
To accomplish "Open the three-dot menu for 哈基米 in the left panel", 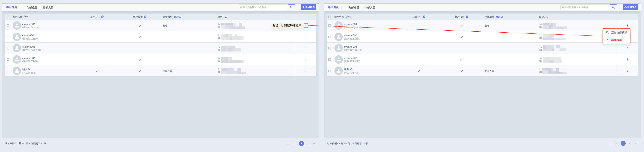I will (306, 71).
